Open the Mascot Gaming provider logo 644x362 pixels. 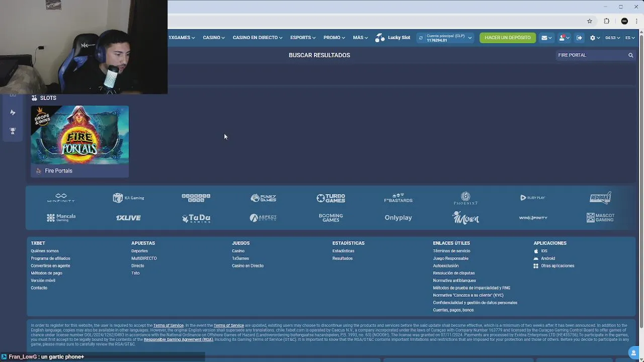pyautogui.click(x=600, y=218)
